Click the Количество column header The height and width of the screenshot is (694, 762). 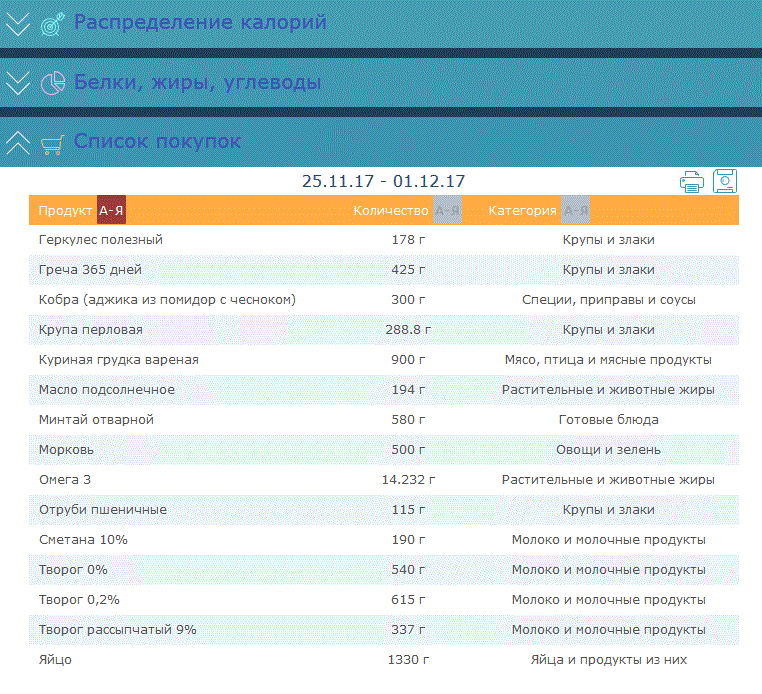click(x=391, y=210)
